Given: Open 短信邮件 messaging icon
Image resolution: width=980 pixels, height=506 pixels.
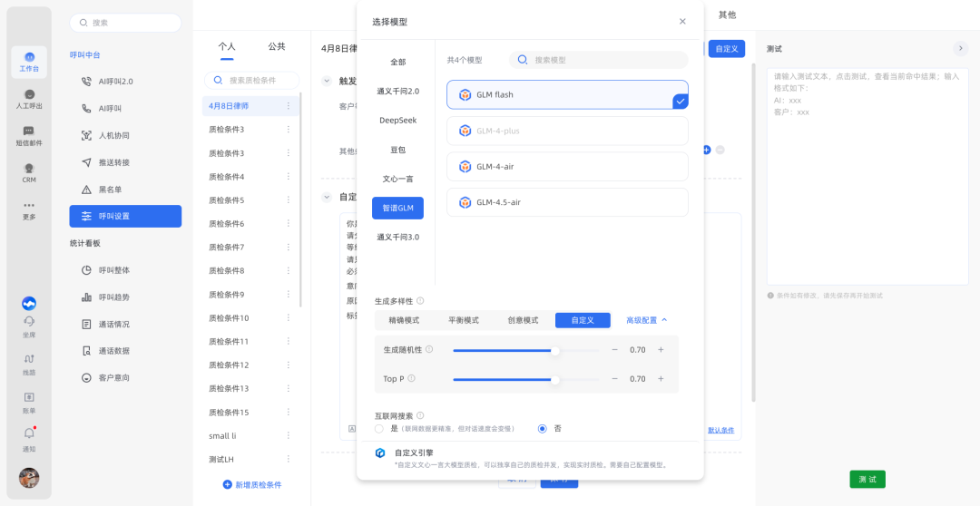Looking at the screenshot, I should 29,136.
